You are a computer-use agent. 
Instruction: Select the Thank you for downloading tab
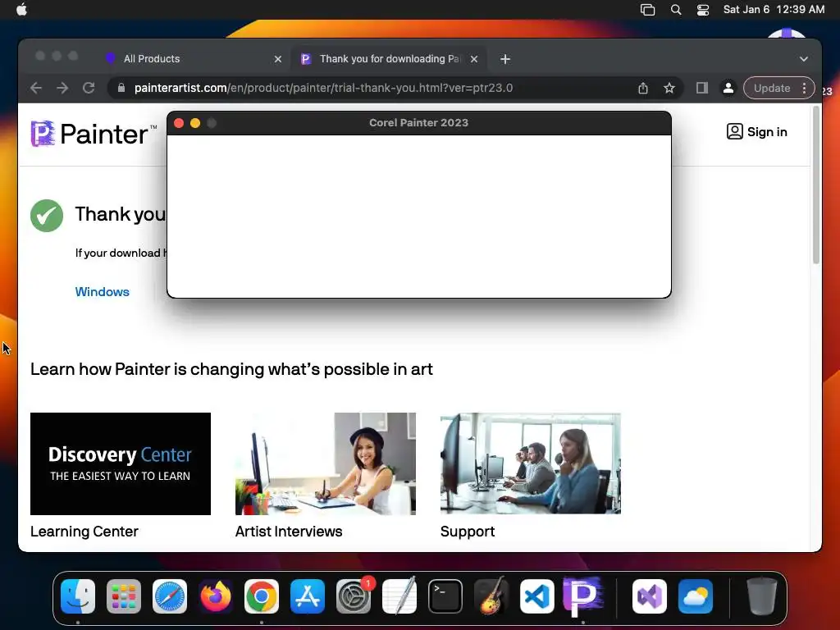coord(390,59)
